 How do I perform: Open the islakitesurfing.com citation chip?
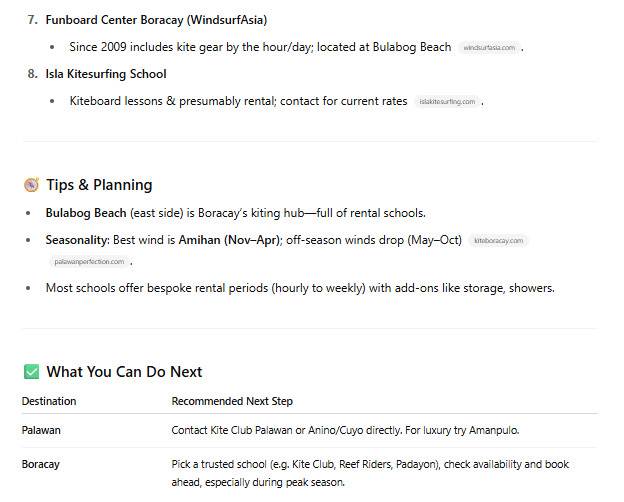(447, 102)
